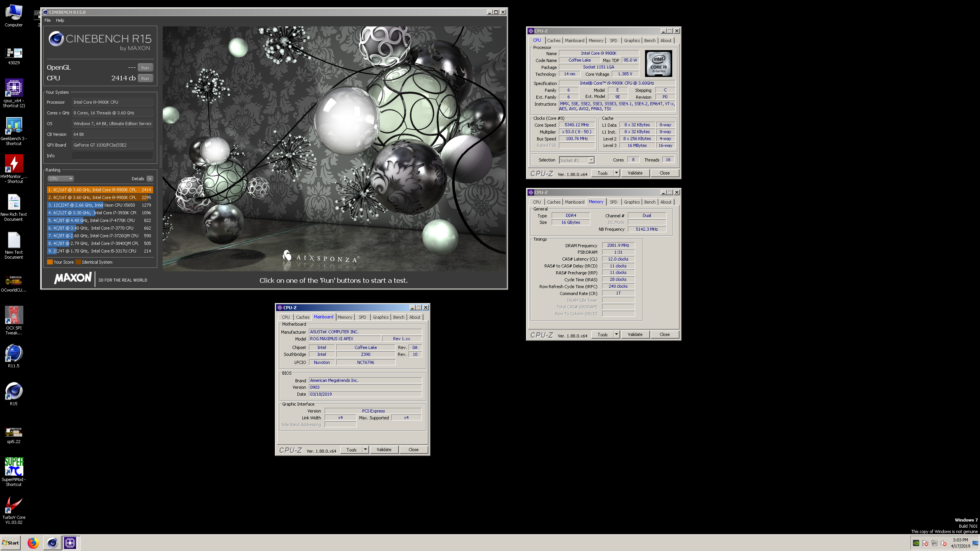The width and height of the screenshot is (980, 551).
Task: Select the R11.5 Cinebench desktop icon
Action: 14,356
